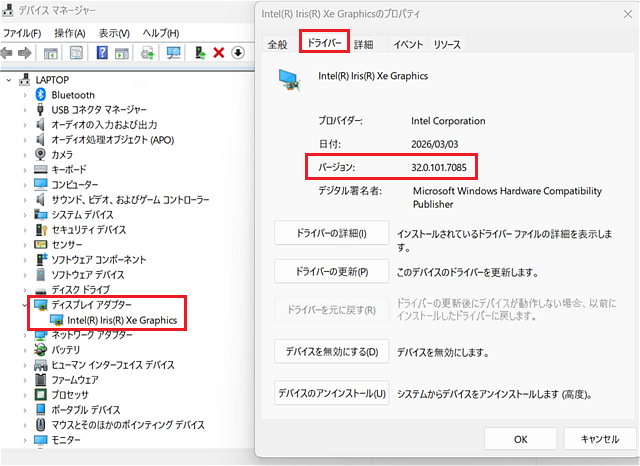Image resolution: width=640 pixels, height=466 pixels.
Task: Expand the ヒューマン インターフェイス デバイス chevron
Action: (25, 365)
